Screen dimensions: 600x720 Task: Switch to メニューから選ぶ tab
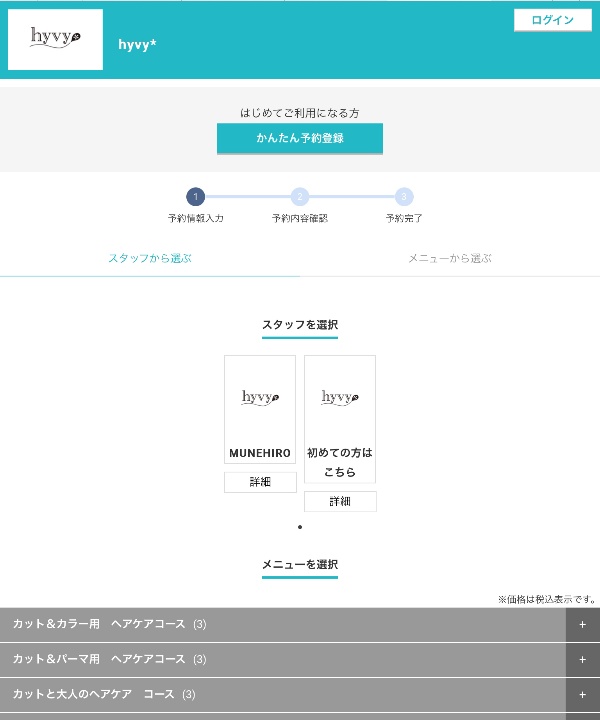click(450, 258)
